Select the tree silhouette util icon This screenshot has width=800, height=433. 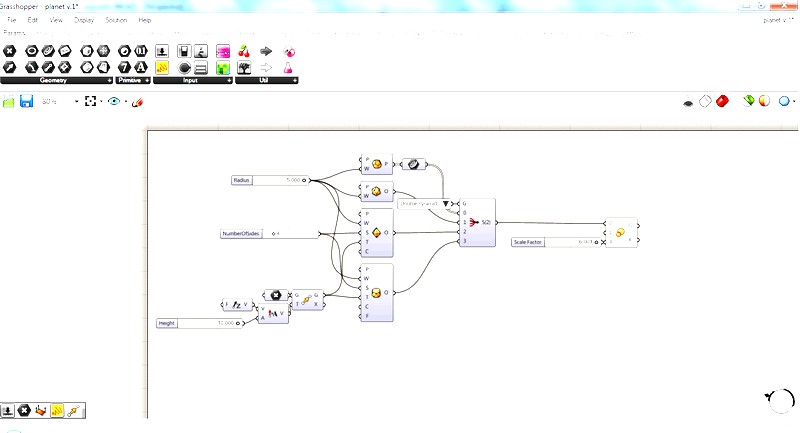244,67
